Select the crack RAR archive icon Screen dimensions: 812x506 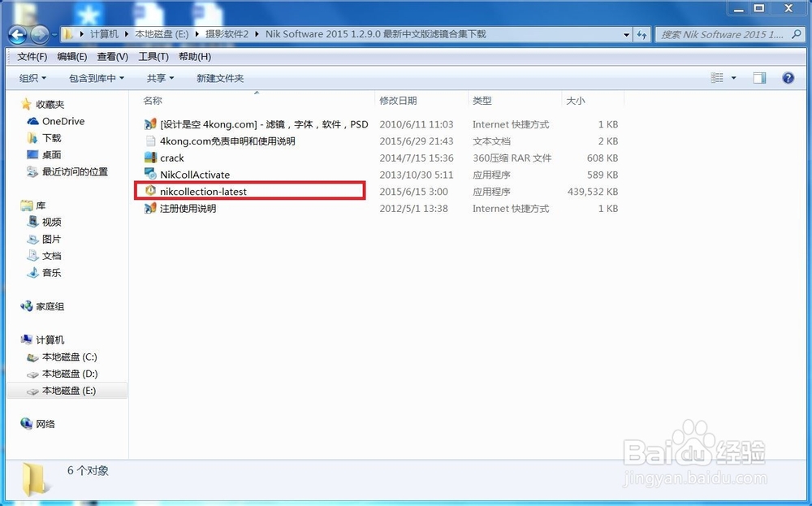(150, 158)
